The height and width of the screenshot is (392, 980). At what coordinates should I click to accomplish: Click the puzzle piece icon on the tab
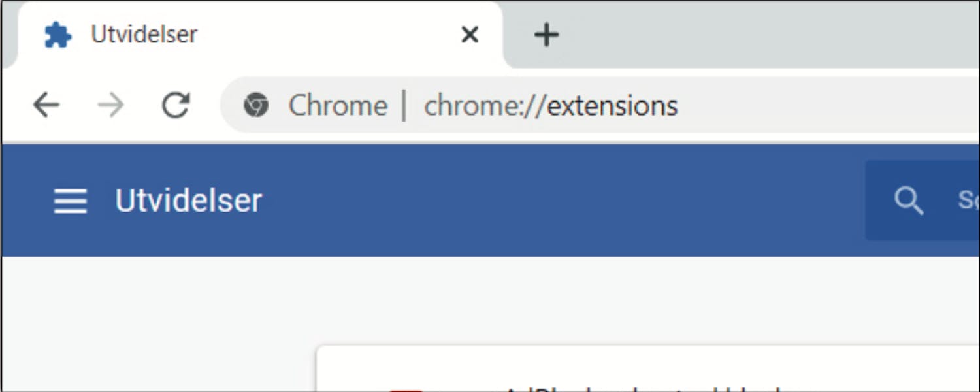[x=57, y=35]
